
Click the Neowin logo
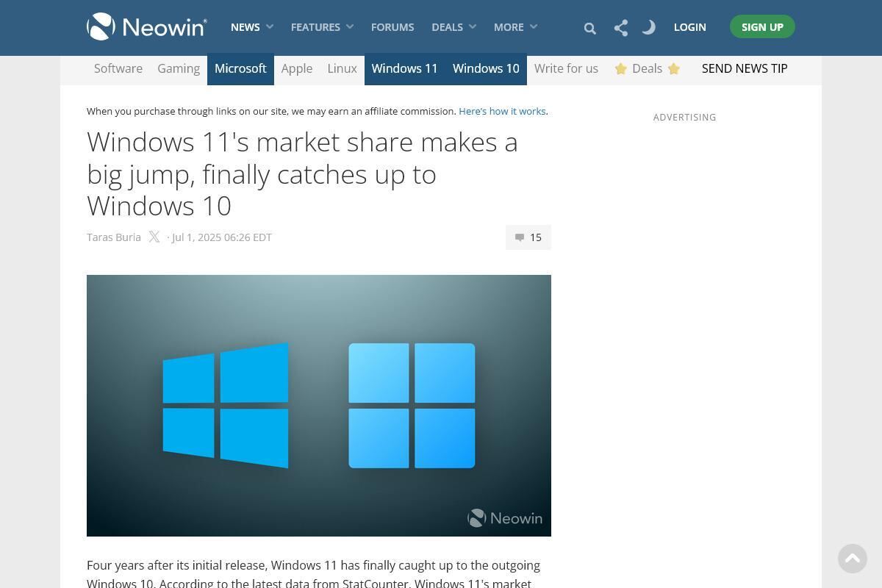click(146, 26)
